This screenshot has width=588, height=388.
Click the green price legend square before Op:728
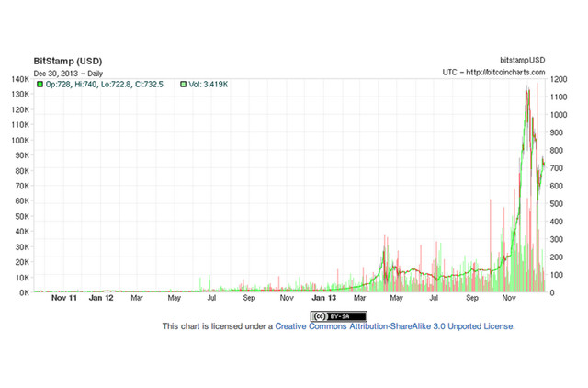[x=40, y=84]
